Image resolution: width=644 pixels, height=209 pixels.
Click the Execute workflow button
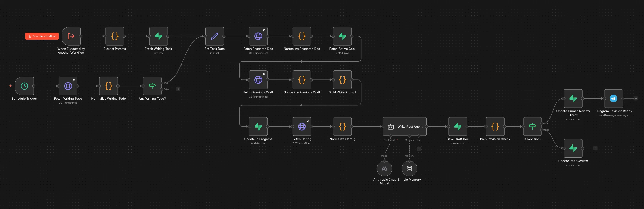[42, 36]
